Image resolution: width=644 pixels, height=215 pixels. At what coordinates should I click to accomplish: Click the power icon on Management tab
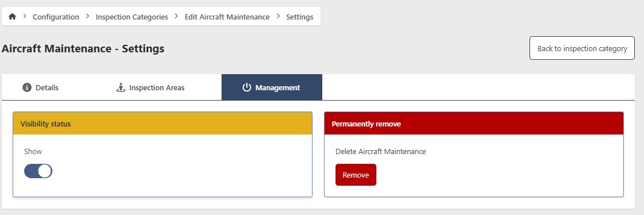coord(246,87)
